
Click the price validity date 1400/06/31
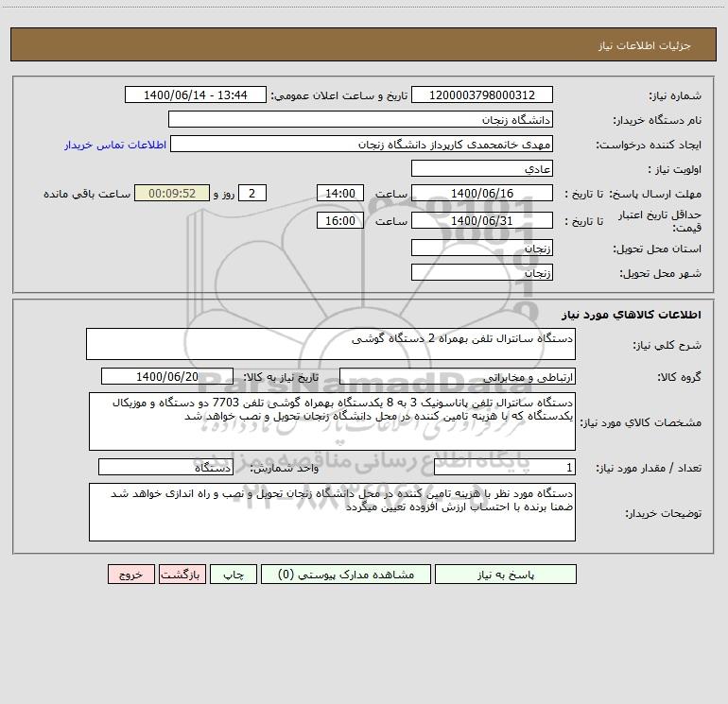(482, 220)
